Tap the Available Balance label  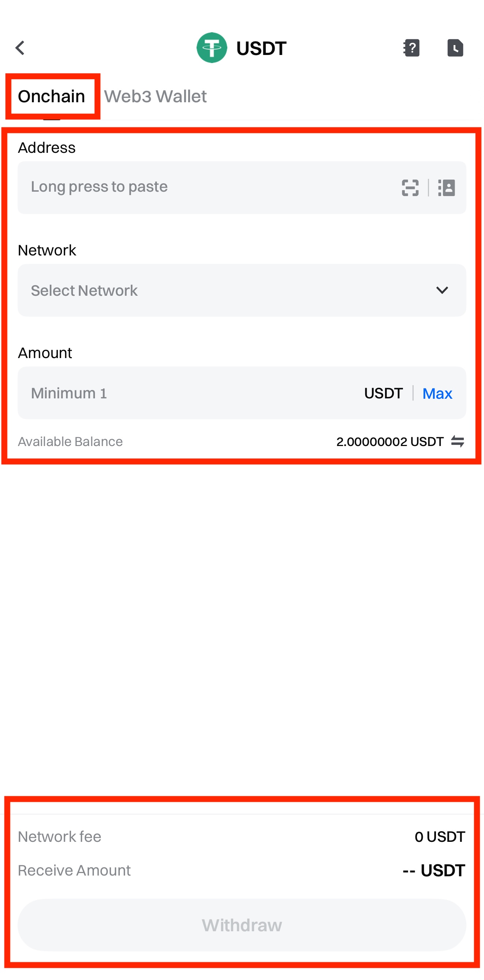click(x=70, y=442)
